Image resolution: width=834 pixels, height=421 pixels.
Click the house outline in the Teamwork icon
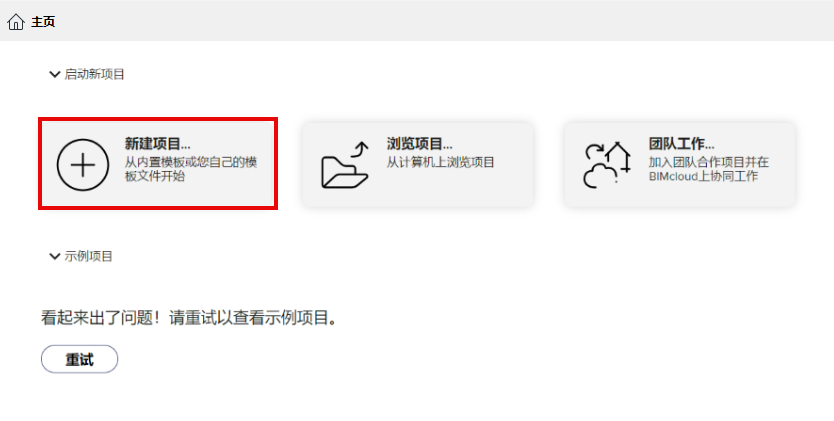pyautogui.click(x=619, y=156)
